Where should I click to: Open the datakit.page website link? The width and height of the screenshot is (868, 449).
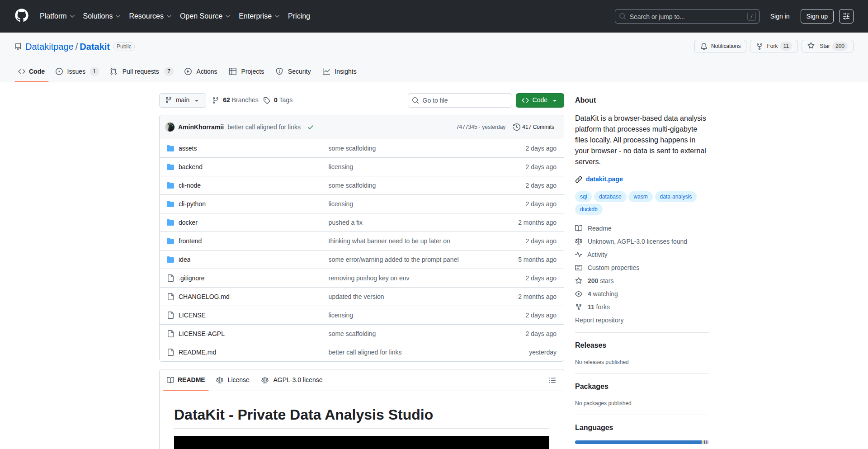604,179
